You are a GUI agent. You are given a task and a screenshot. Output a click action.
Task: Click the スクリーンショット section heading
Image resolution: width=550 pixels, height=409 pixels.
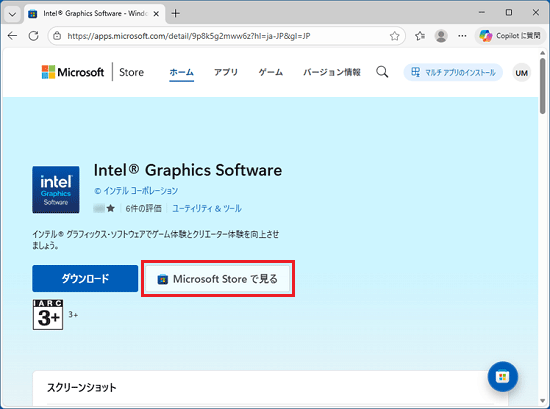[x=82, y=388]
